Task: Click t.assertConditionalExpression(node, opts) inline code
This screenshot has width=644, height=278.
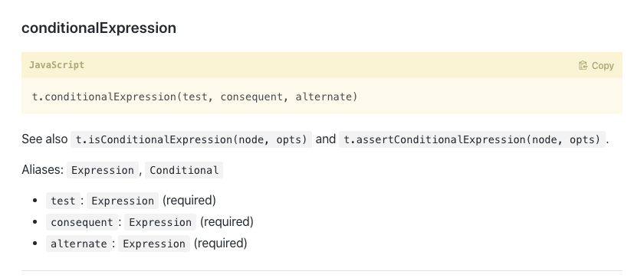Action: click(472, 139)
